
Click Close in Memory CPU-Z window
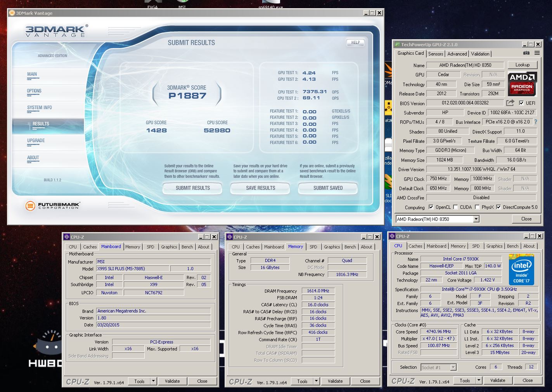pyautogui.click(x=365, y=381)
